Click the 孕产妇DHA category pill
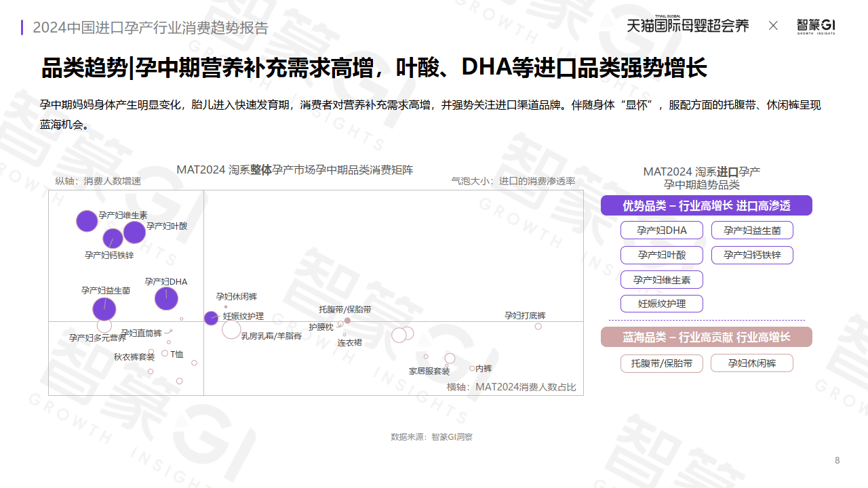The image size is (868, 488). [x=661, y=230]
